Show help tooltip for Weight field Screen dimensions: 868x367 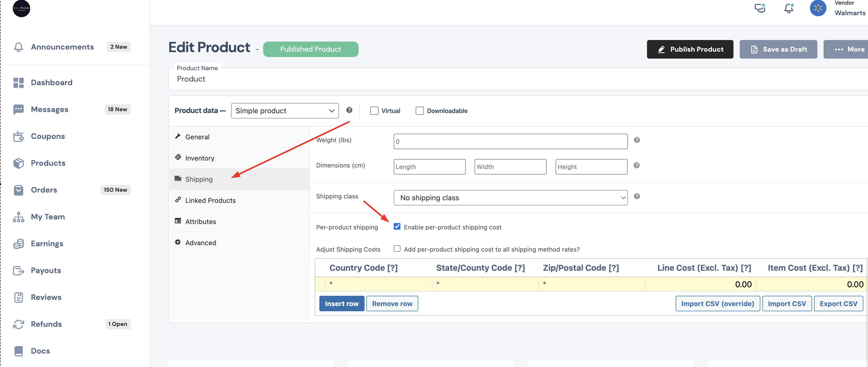pos(636,140)
